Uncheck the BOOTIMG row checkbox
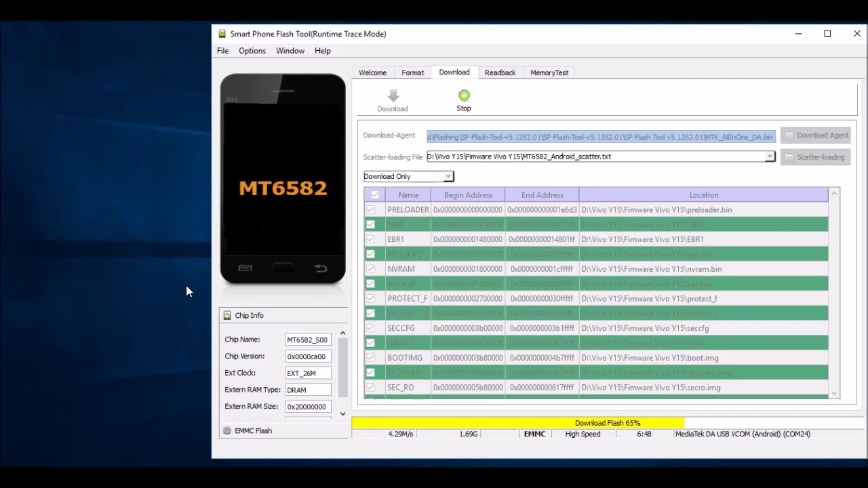This screenshot has height=488, width=868. pyautogui.click(x=370, y=358)
